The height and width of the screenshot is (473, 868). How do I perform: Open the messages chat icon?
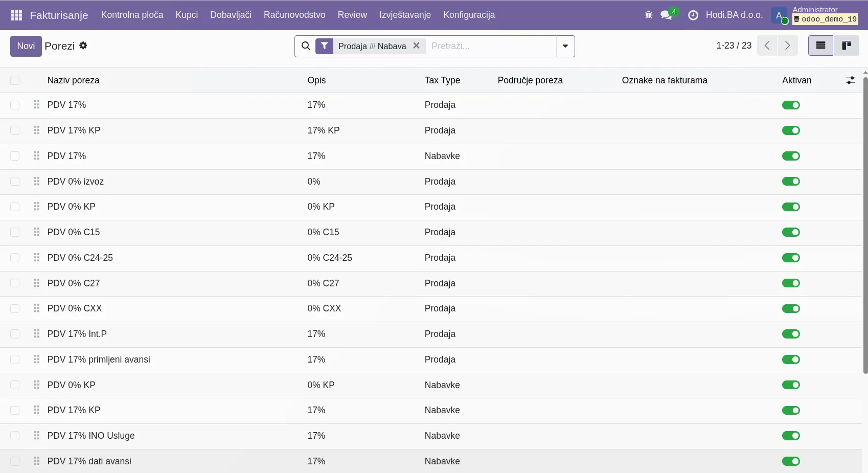click(666, 15)
